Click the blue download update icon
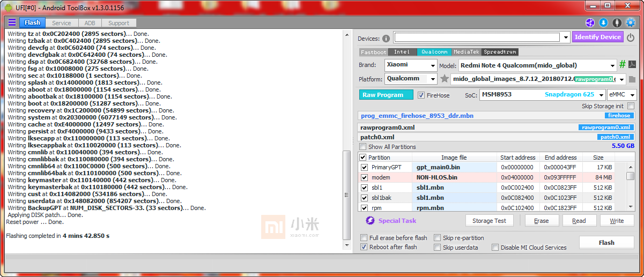The height and width of the screenshot is (277, 644). click(x=603, y=23)
